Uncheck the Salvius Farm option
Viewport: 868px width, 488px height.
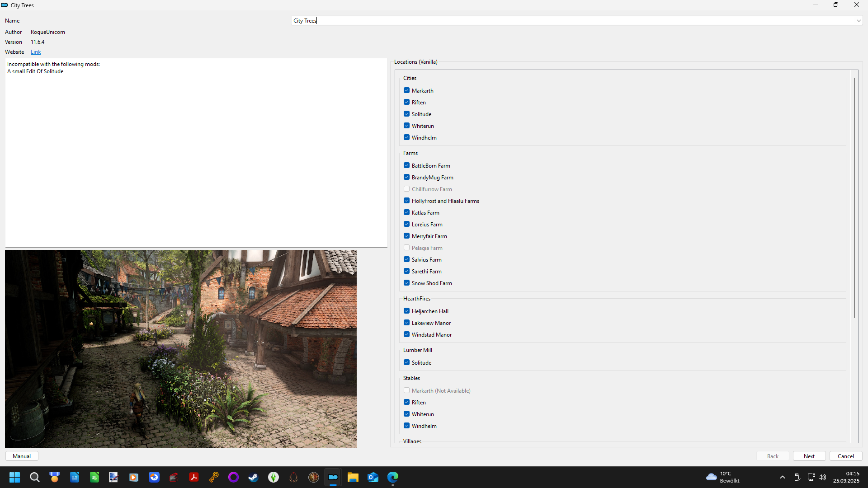[407, 259]
